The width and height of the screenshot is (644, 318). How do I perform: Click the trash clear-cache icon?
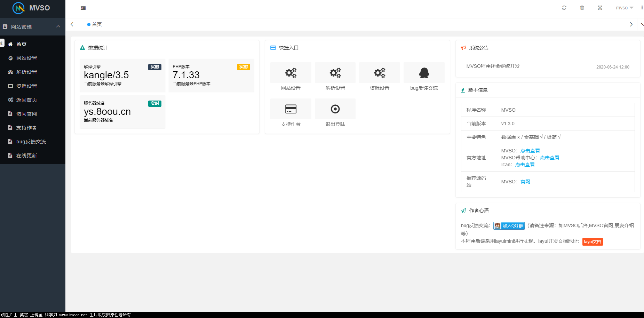point(582,8)
